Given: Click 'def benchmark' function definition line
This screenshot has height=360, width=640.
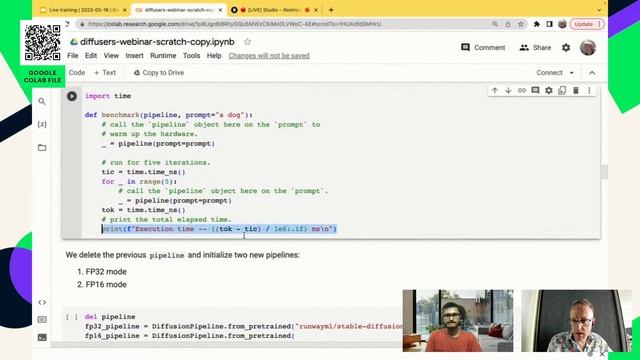Looking at the screenshot, I should pyautogui.click(x=169, y=115).
